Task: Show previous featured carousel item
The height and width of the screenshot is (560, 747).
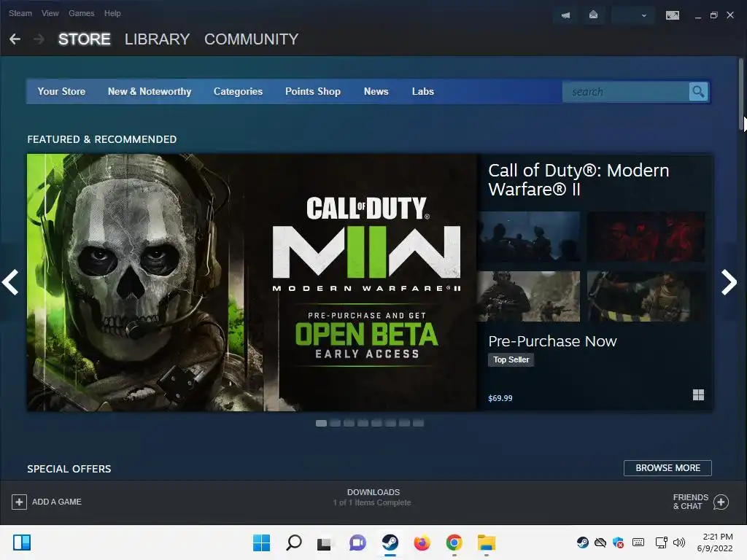Action: tap(10, 282)
